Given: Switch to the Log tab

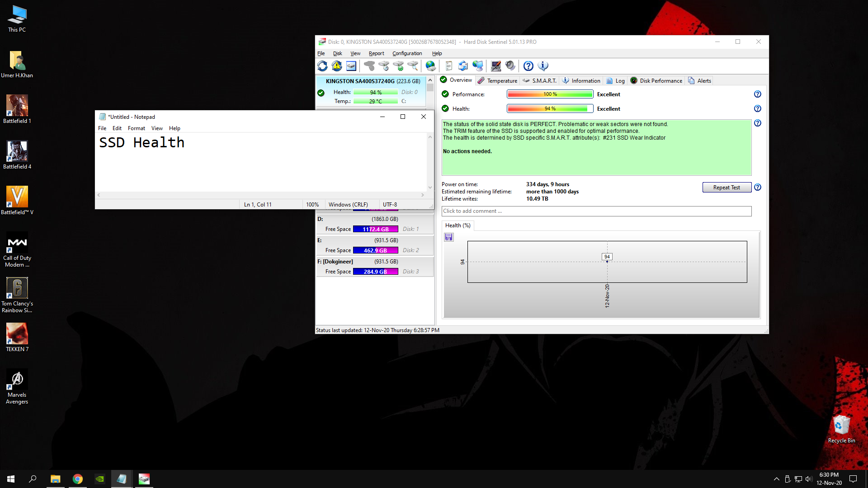Looking at the screenshot, I should coord(615,80).
